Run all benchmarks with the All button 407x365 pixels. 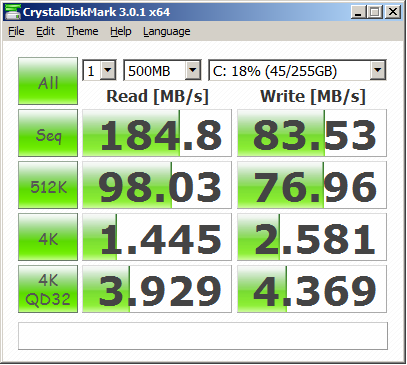[48, 81]
